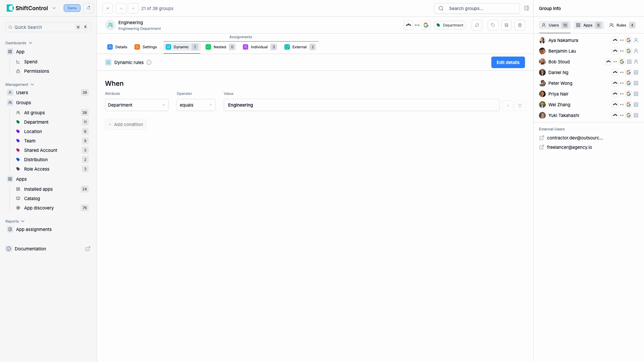Open the Attribute dropdown showing Department
Image resolution: width=644 pixels, height=362 pixels.
136,105
